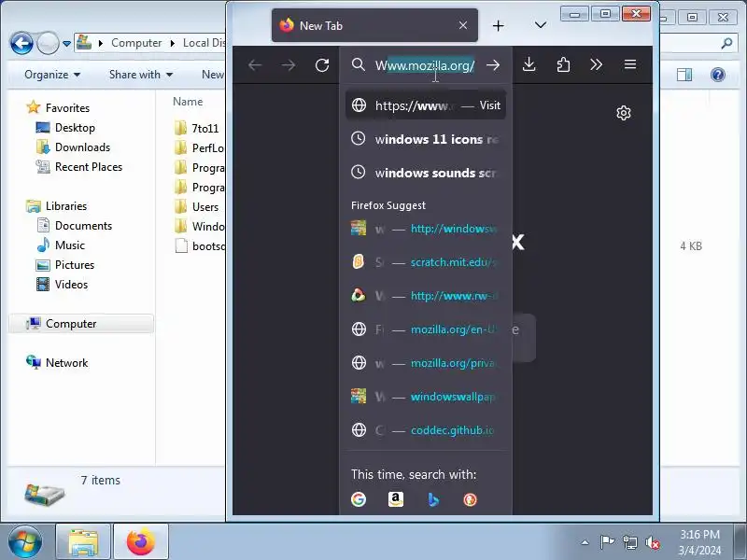Select the 'windows sounds' history suggestion

pos(426,173)
